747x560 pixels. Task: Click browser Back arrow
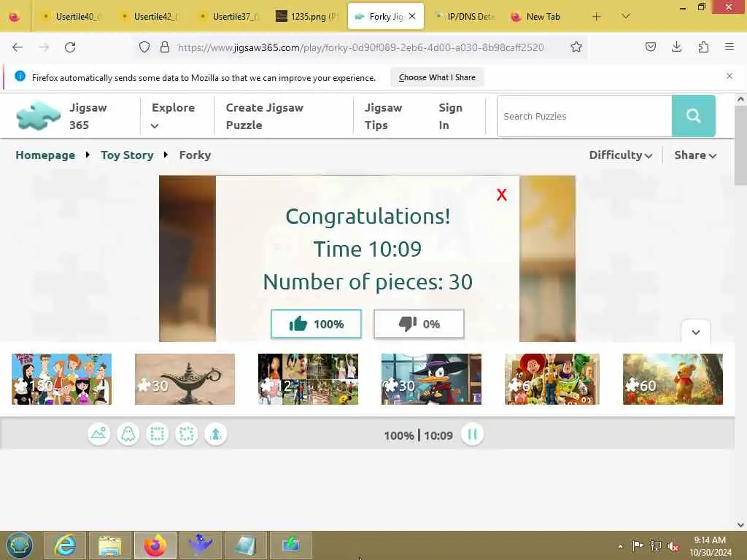point(18,47)
